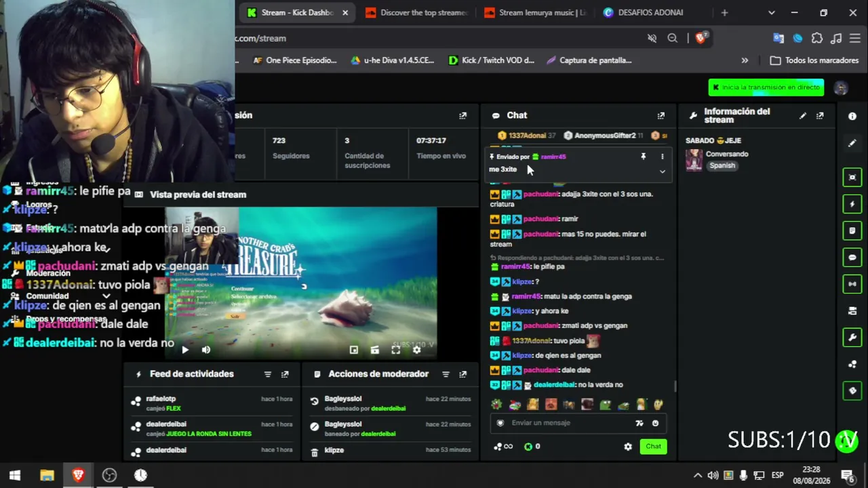The height and width of the screenshot is (488, 868).
Task: Open the Windows Start menu
Action: (15, 475)
